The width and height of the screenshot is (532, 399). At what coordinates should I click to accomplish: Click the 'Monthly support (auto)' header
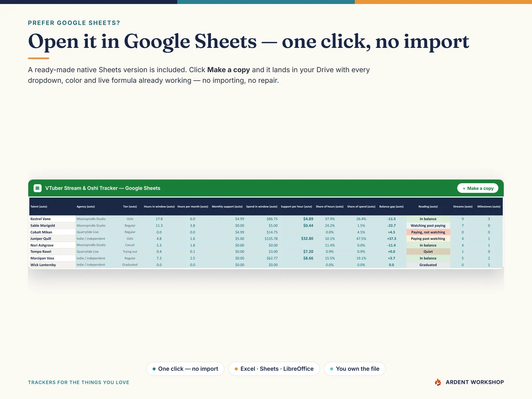[227, 206]
